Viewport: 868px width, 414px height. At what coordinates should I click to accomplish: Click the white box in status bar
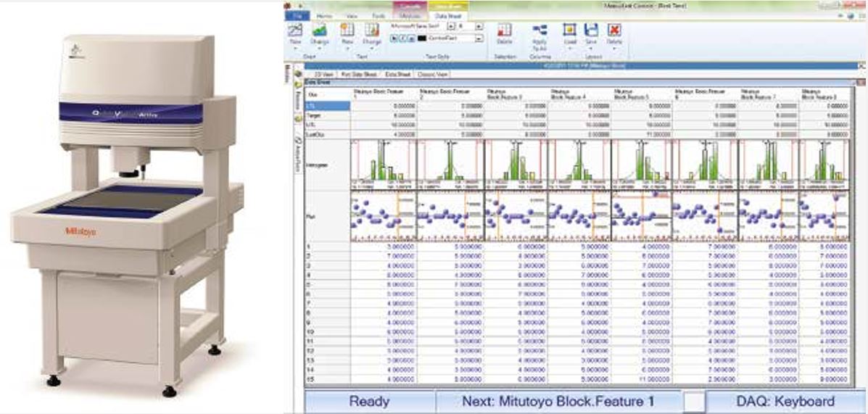tap(694, 401)
